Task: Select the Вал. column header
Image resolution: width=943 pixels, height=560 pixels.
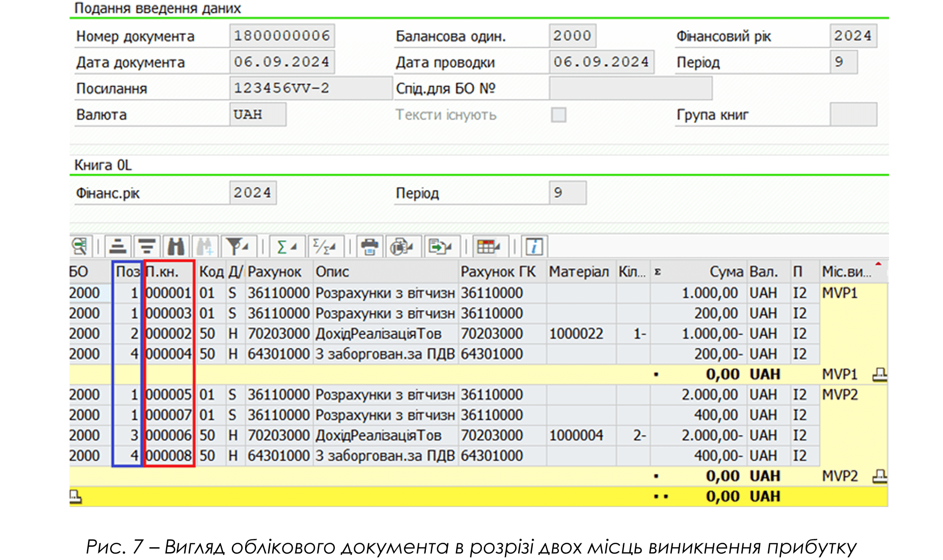Action: pyautogui.click(x=768, y=271)
